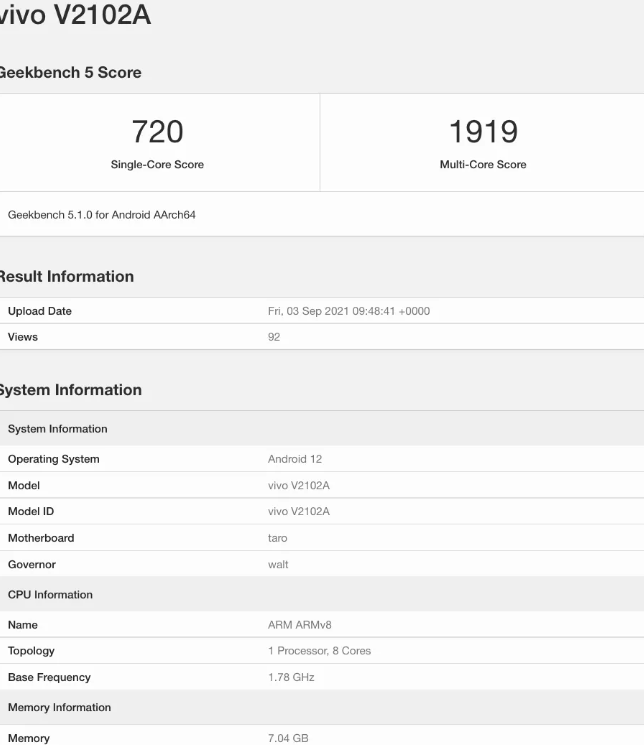Click the Motherboard value taro
The height and width of the screenshot is (745, 644).
(278, 538)
